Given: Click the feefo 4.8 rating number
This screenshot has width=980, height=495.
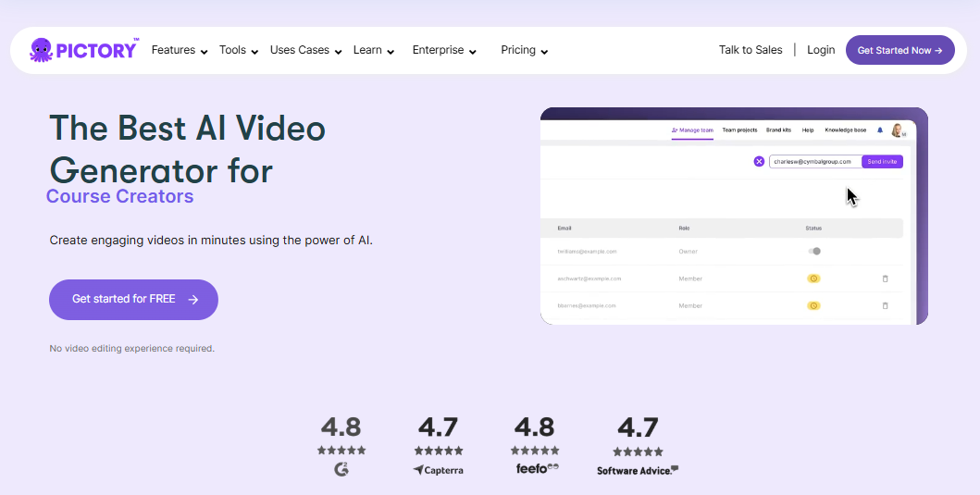Looking at the screenshot, I should (534, 427).
